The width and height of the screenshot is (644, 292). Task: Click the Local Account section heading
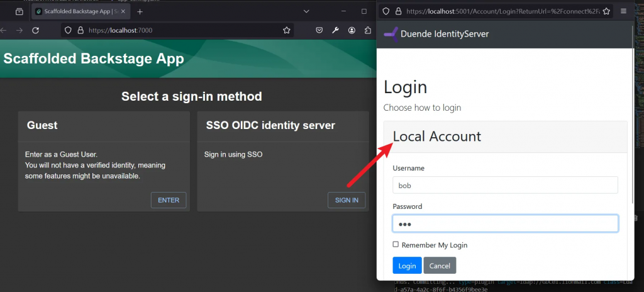(x=437, y=136)
